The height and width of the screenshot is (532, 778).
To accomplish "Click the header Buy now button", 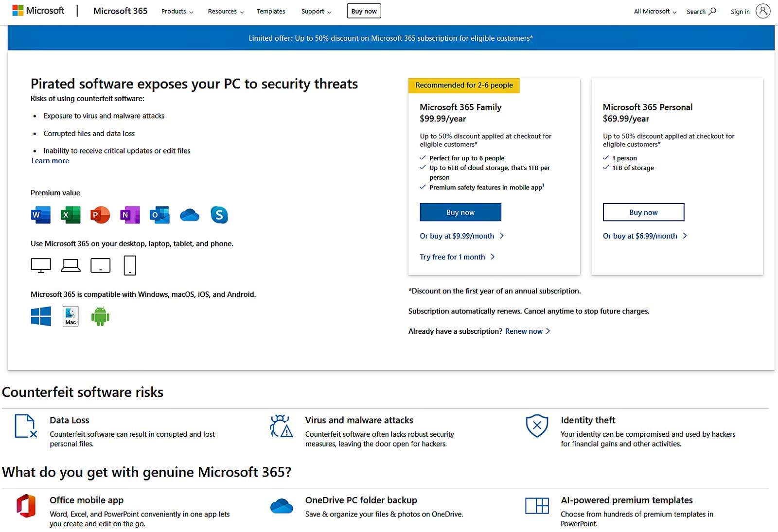I will (x=364, y=11).
